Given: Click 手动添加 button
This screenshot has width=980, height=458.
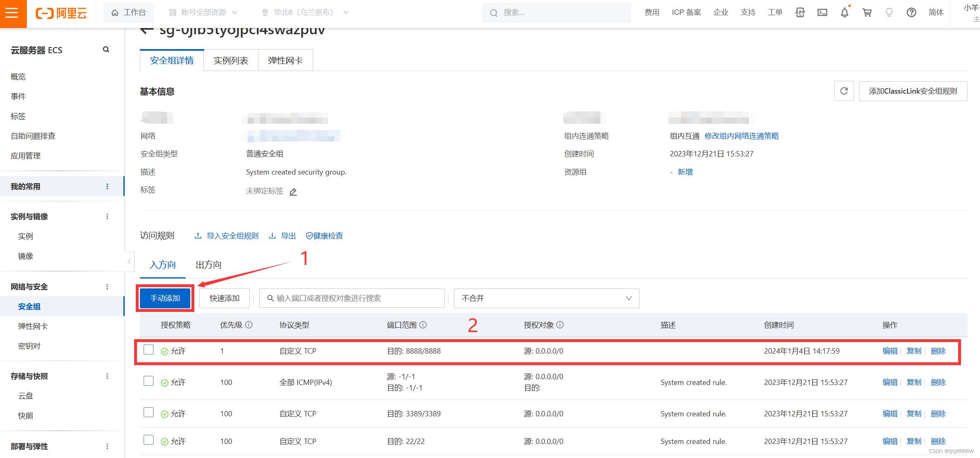Looking at the screenshot, I should [165, 298].
